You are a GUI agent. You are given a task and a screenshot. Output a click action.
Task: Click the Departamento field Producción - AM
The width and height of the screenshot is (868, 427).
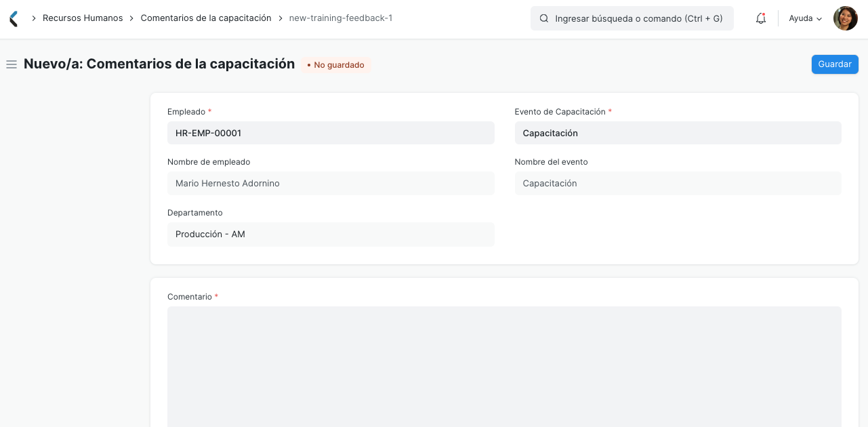click(x=331, y=235)
